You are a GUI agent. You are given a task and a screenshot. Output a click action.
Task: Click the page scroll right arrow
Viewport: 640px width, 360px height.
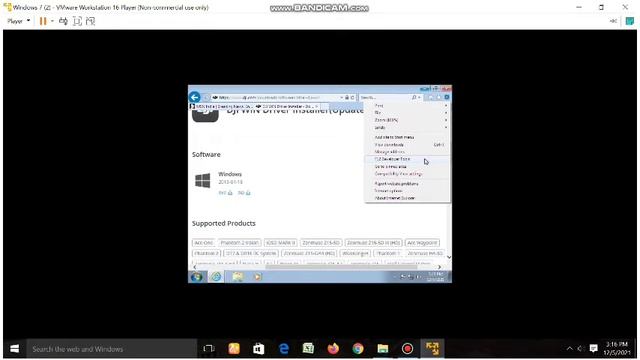[x=439, y=267]
